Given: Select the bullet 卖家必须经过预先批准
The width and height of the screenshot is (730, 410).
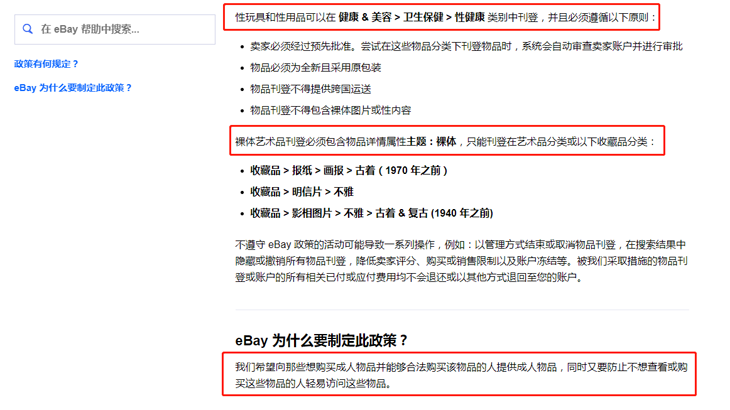Looking at the screenshot, I should [466, 47].
